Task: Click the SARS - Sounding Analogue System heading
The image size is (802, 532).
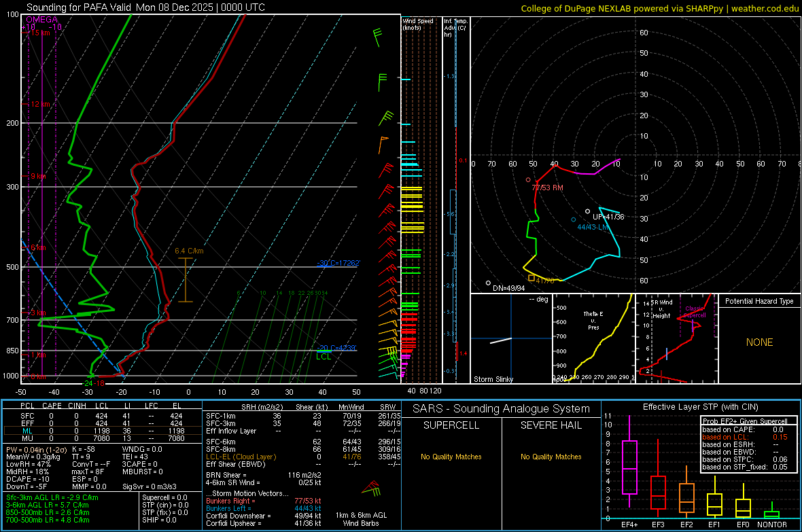Action: coord(502,409)
